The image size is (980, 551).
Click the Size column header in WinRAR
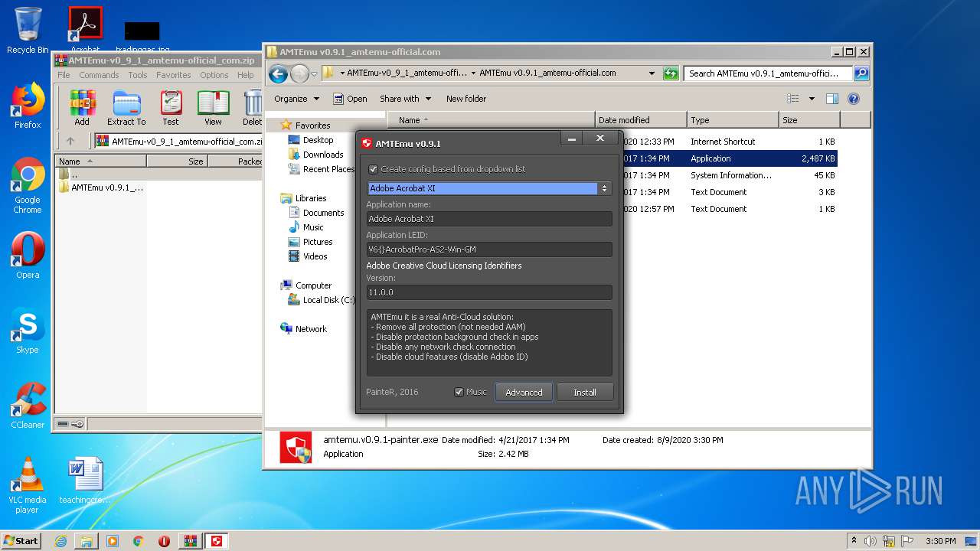tap(177, 161)
